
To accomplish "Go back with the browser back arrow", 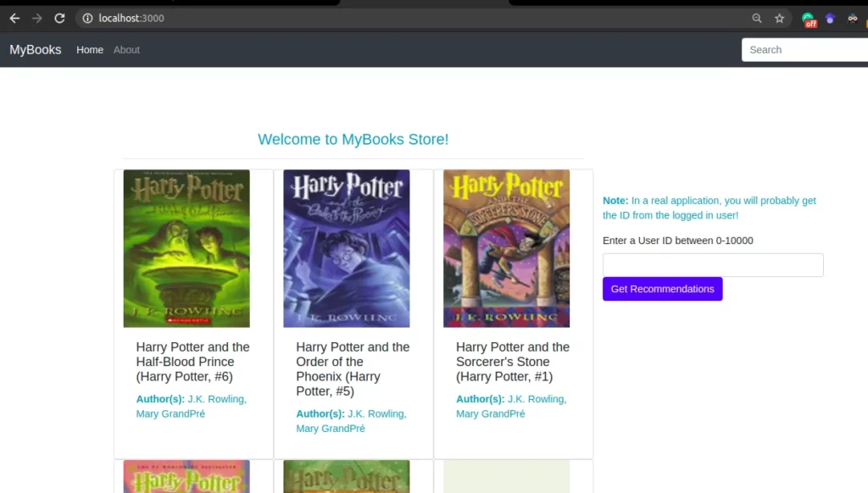I will [14, 19].
